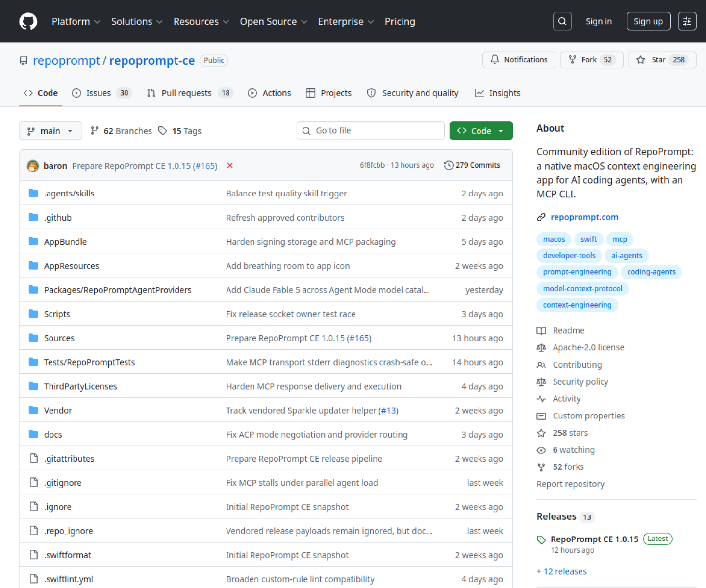
Task: Open the Pricing page
Action: (x=400, y=21)
